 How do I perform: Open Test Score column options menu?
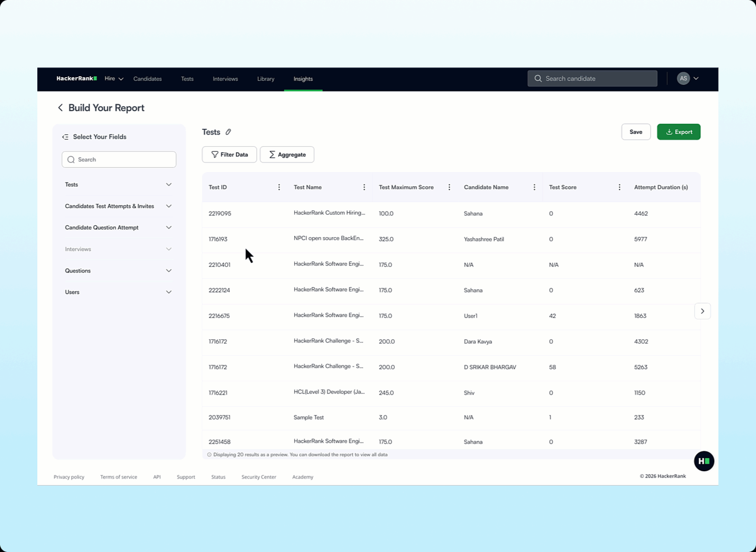619,188
